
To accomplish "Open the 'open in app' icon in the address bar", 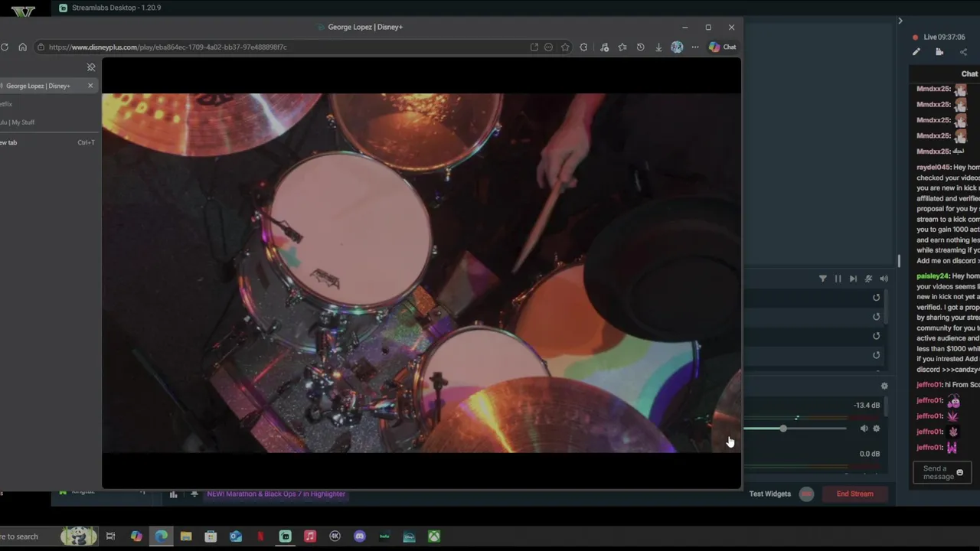I will pyautogui.click(x=534, y=47).
